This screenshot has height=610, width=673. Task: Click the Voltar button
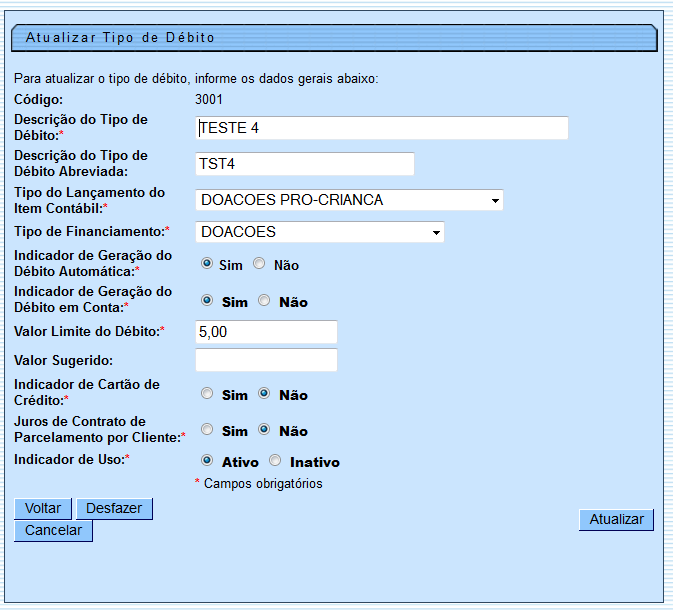(43, 509)
